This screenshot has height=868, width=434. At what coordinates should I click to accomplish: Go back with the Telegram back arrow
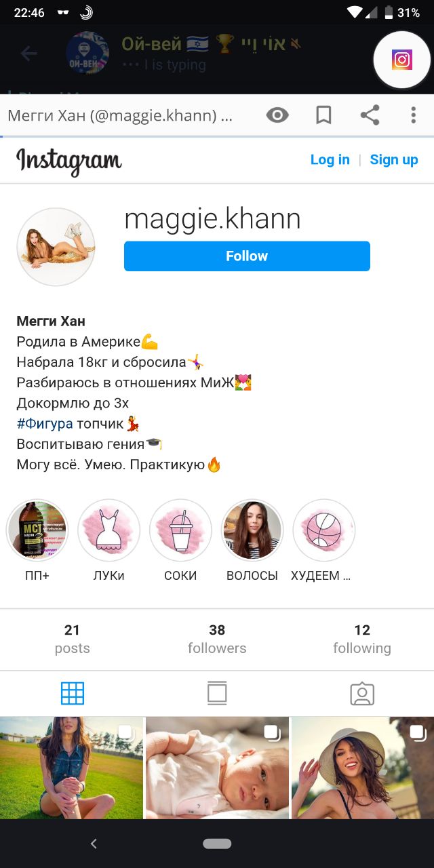pyautogui.click(x=28, y=54)
